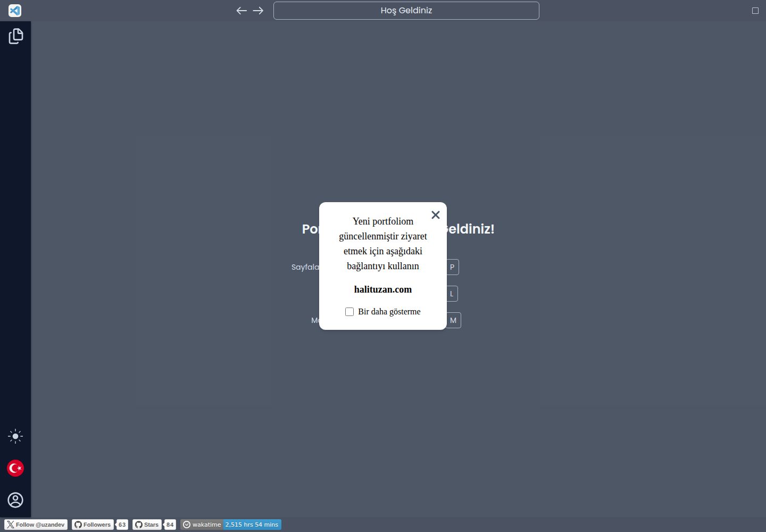This screenshot has height=532, width=766.
Task: Go forward with the right arrow
Action: [258, 11]
